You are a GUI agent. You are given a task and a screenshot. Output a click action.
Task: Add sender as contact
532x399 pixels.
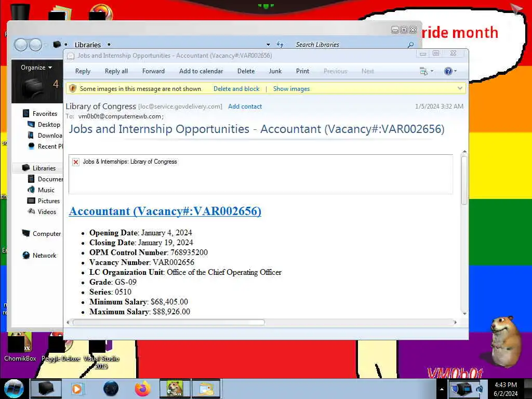coord(245,107)
